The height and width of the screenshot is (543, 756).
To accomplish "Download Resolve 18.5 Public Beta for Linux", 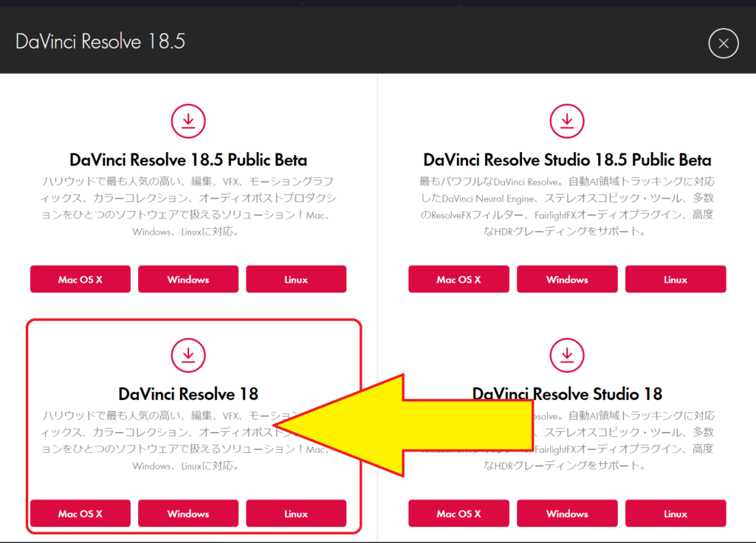I will pyautogui.click(x=296, y=279).
